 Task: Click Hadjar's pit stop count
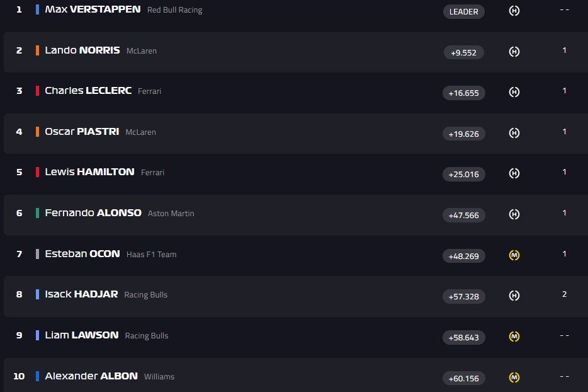tap(564, 294)
